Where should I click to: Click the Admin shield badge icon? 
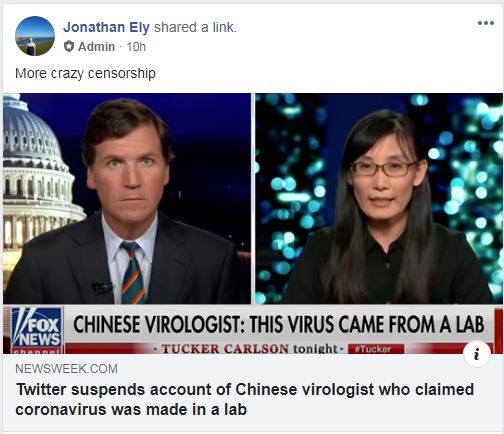pyautogui.click(x=69, y=46)
